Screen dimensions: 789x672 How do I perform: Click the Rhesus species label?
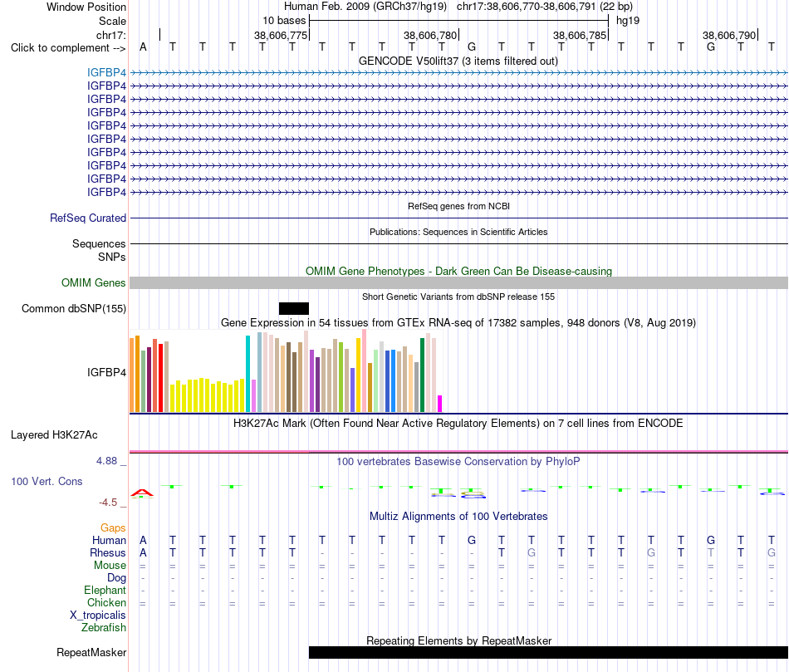tap(108, 552)
